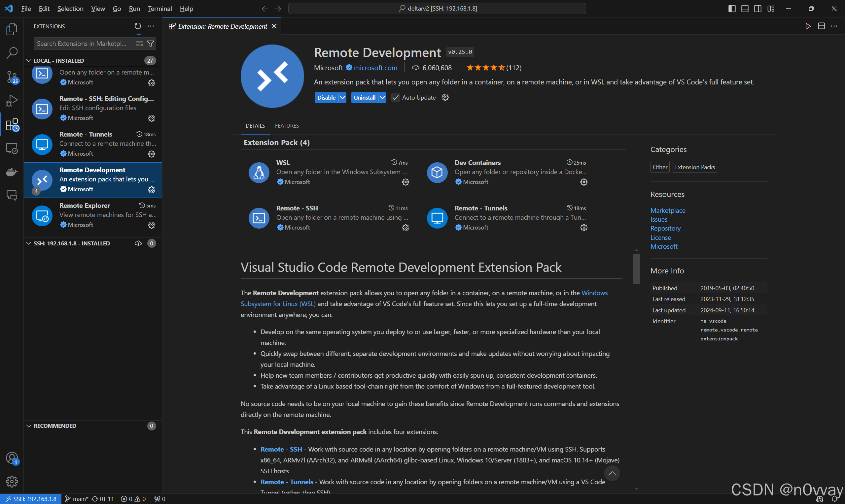The width and height of the screenshot is (845, 504).
Task: Open Remote Explorer in activity bar
Action: 12,148
